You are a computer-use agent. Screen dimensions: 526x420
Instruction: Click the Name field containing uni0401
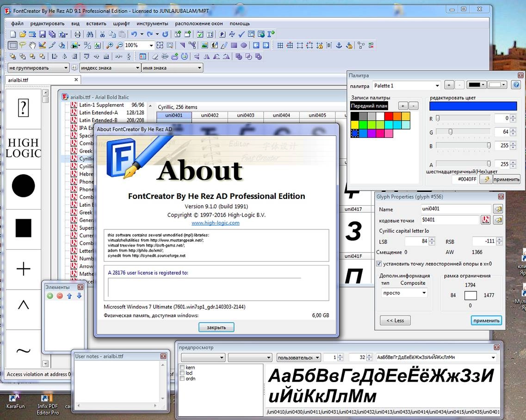(456, 209)
